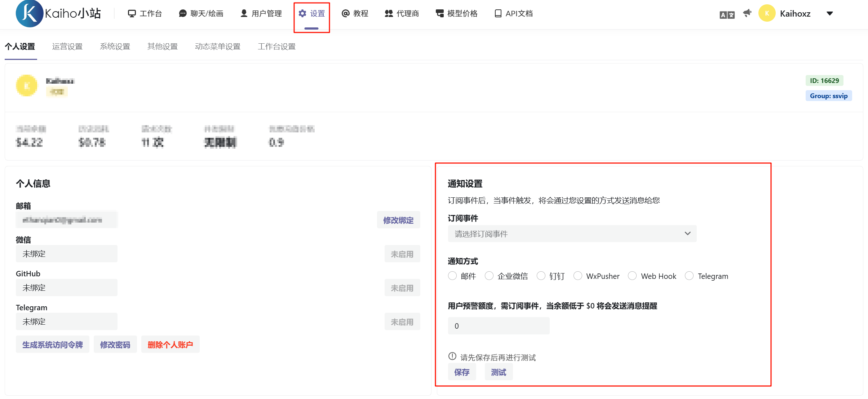Click the 微信 未绑定 field
This screenshot has width=868, height=399.
click(67, 254)
